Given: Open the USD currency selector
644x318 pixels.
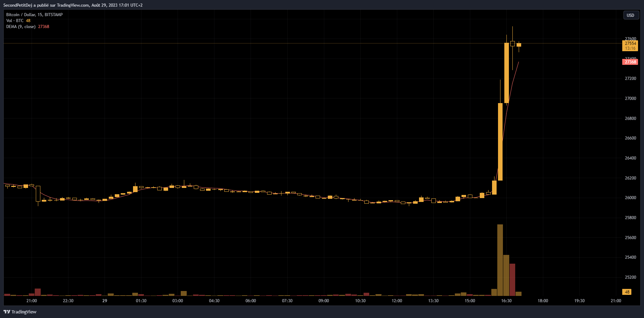Looking at the screenshot, I should point(631,15).
